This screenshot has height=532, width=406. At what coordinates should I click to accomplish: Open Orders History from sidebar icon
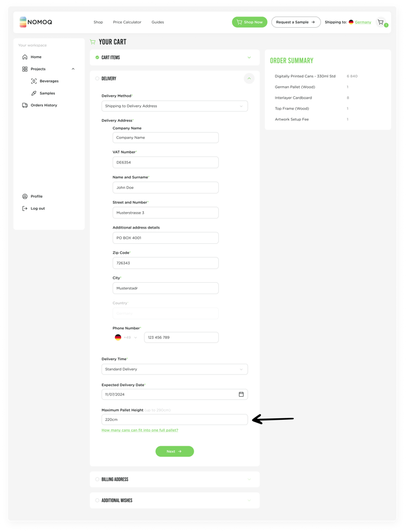point(25,105)
